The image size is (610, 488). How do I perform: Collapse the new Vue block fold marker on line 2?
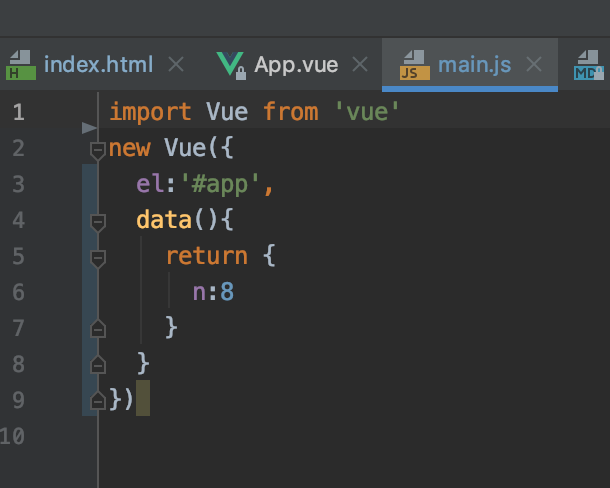click(98, 151)
